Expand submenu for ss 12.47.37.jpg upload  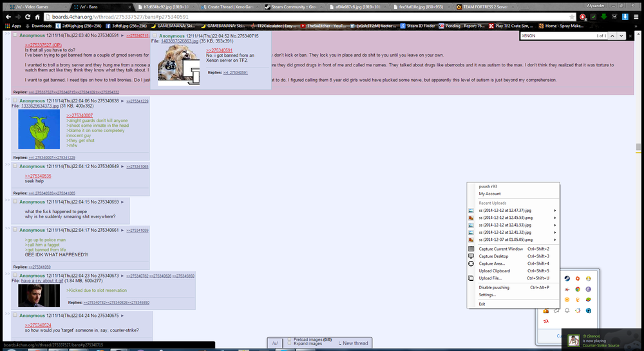click(555, 211)
